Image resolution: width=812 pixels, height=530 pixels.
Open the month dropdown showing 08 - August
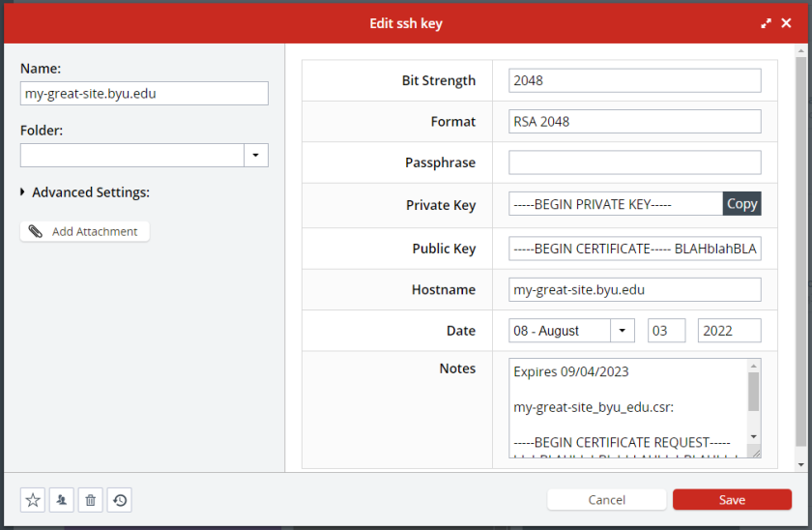click(x=623, y=331)
